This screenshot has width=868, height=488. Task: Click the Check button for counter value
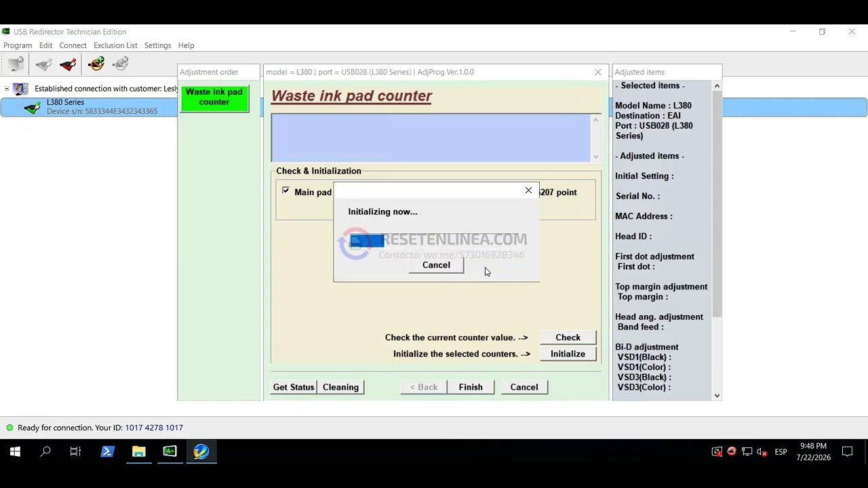point(568,338)
